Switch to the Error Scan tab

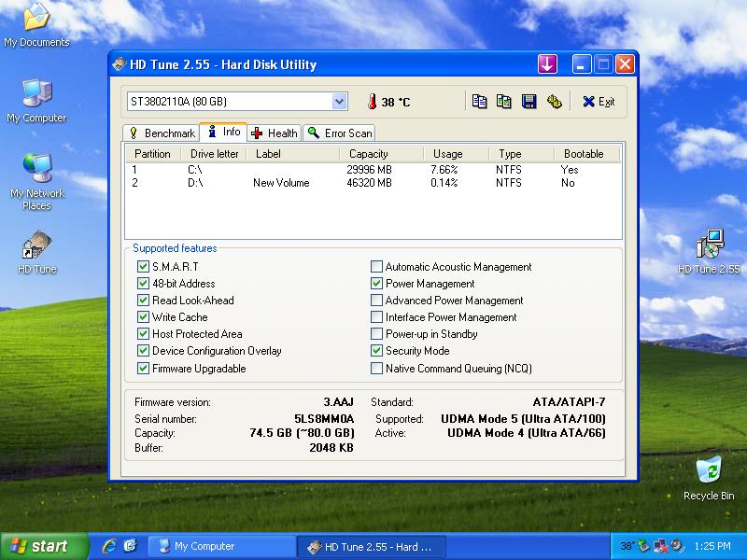(x=340, y=133)
